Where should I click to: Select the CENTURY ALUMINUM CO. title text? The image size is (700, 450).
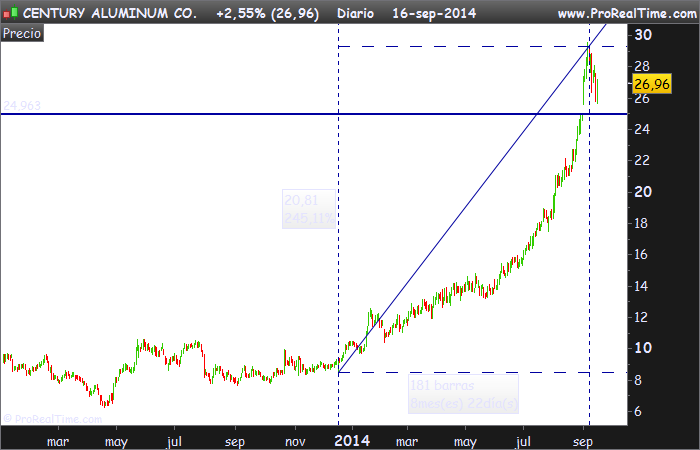click(110, 13)
